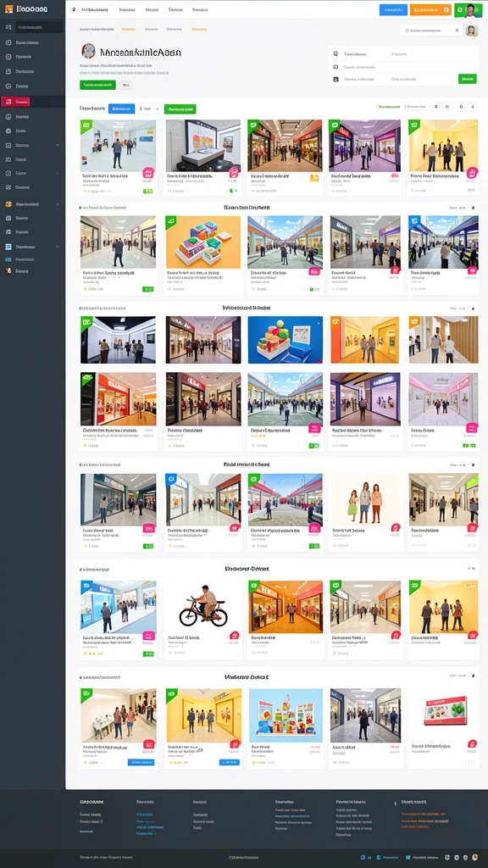Click the blue square icon in lower sidebar

8,247
